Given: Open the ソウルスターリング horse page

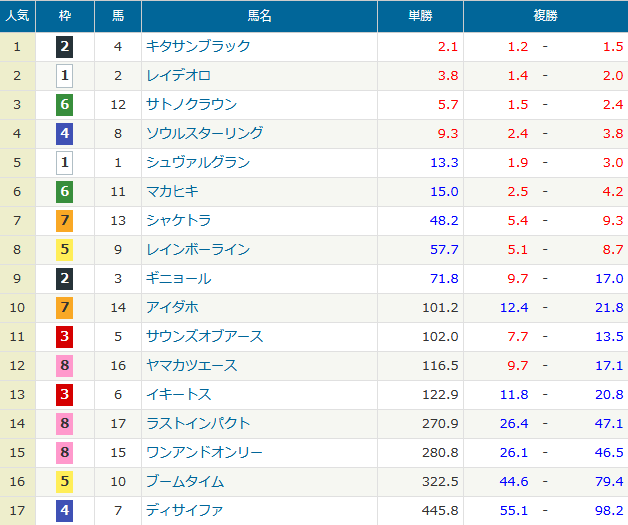Looking at the screenshot, I should coord(204,133).
